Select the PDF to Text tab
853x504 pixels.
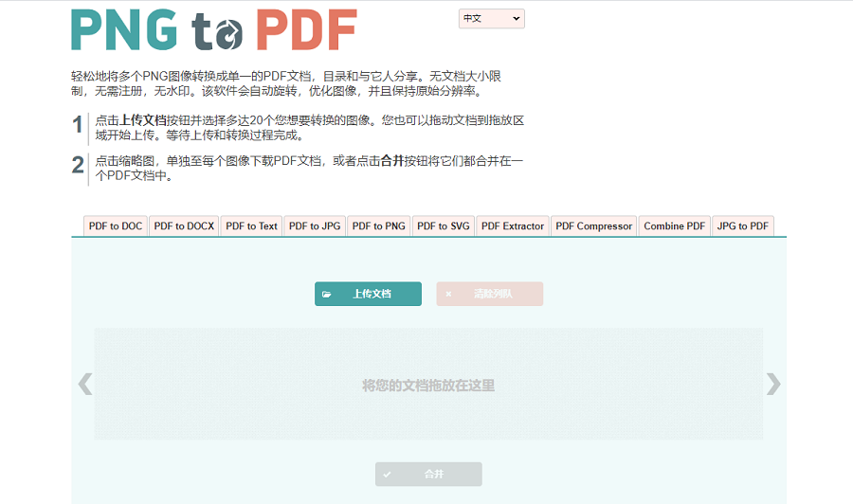251,226
